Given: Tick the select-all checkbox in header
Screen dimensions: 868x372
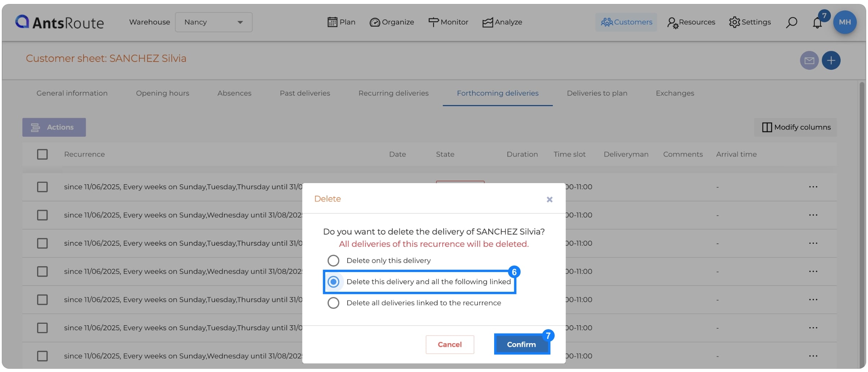Looking at the screenshot, I should click(x=42, y=154).
